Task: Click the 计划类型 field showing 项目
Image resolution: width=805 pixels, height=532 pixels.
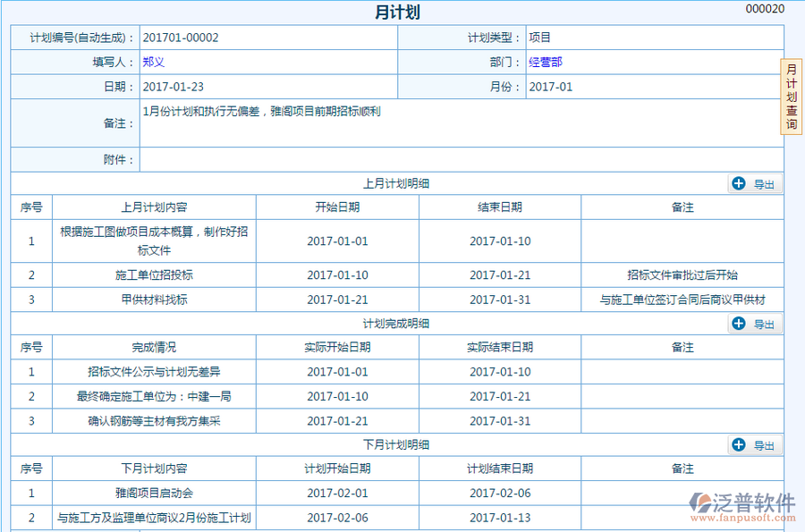Action: point(540,38)
